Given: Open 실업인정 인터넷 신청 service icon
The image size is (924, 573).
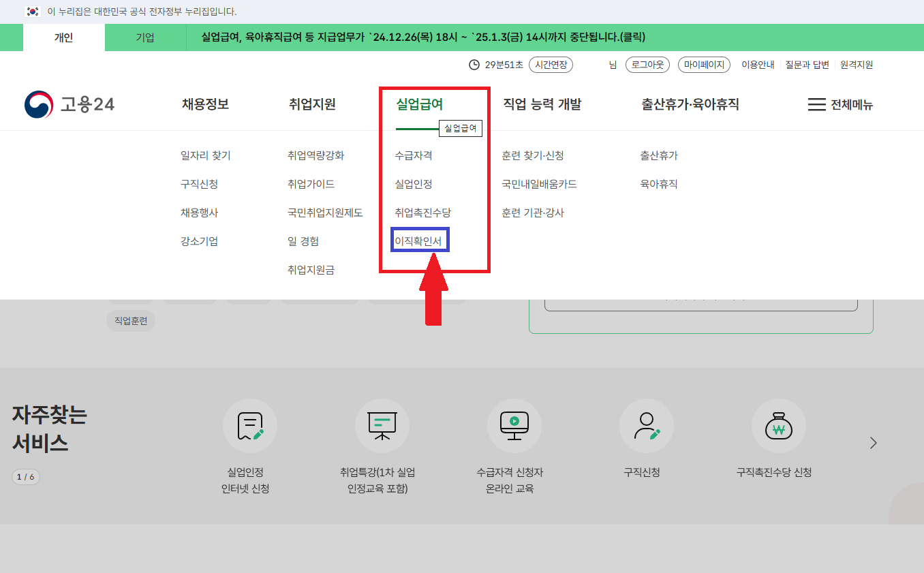Looking at the screenshot, I should (x=249, y=426).
